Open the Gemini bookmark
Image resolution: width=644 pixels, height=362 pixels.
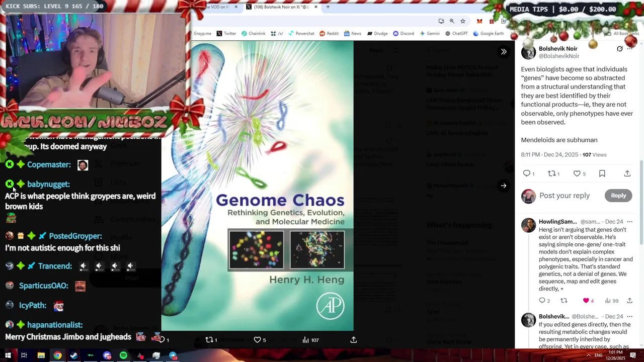tap(429, 34)
